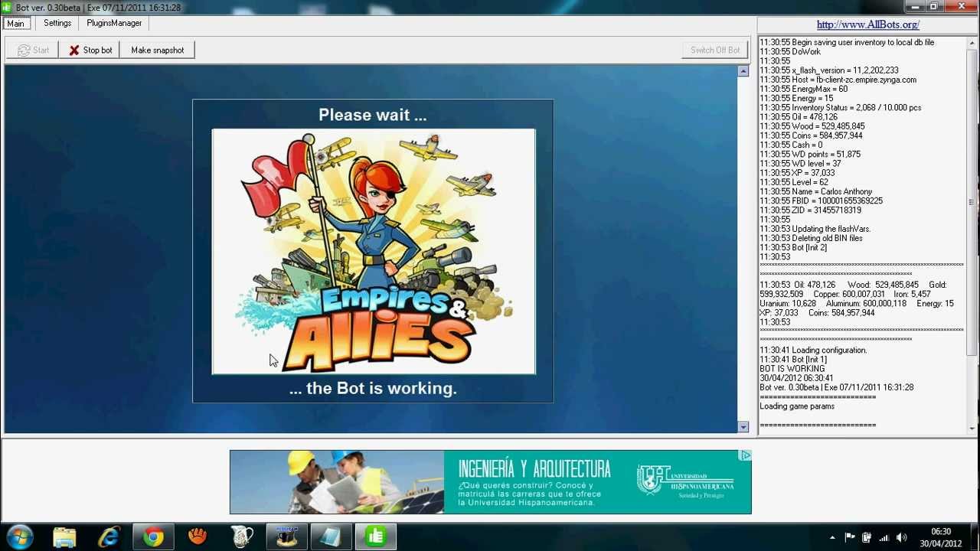Click the bot icon in title bar
This screenshot has width=980, height=551.
coord(8,7)
